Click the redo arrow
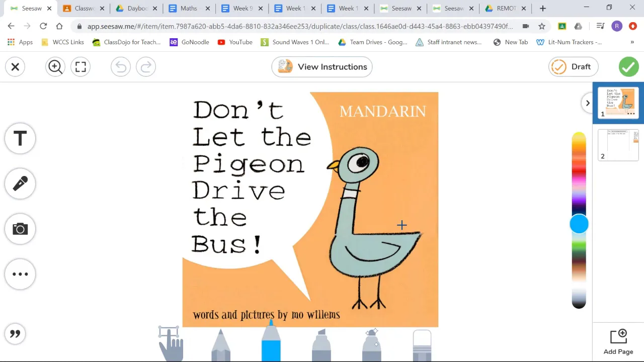Screen dimensions: 644x362 point(146,67)
